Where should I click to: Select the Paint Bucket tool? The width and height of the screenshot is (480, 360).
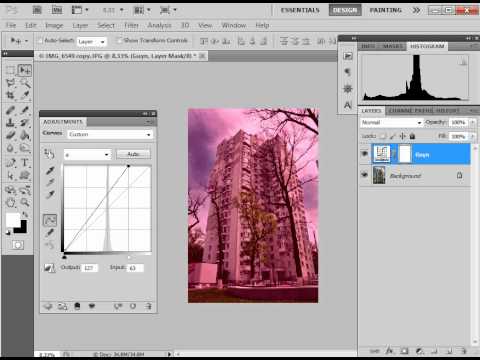click(x=25, y=135)
